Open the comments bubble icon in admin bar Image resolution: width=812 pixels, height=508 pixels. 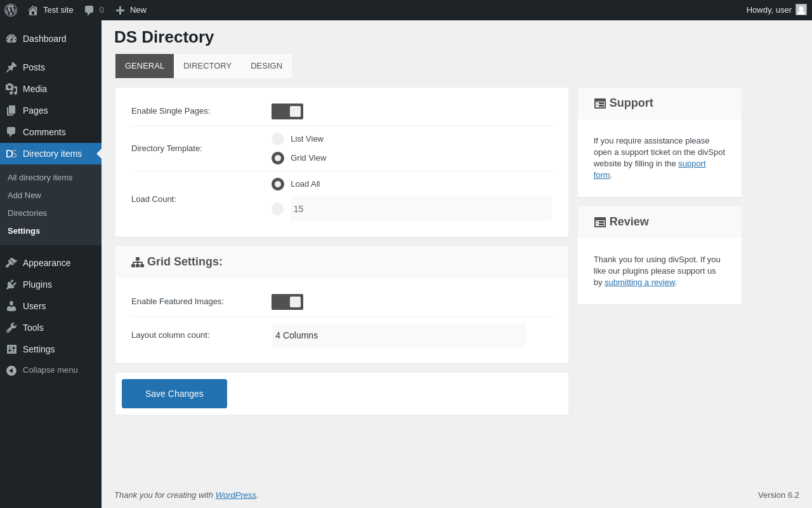pos(89,10)
